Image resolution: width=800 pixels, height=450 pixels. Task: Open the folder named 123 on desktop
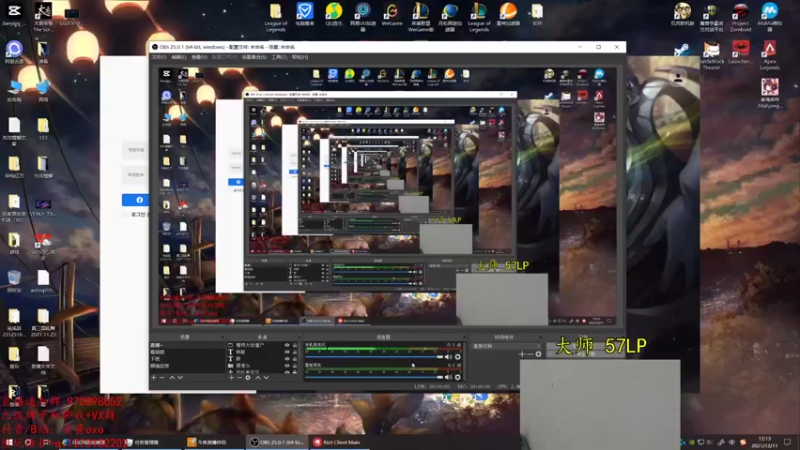pos(43,129)
